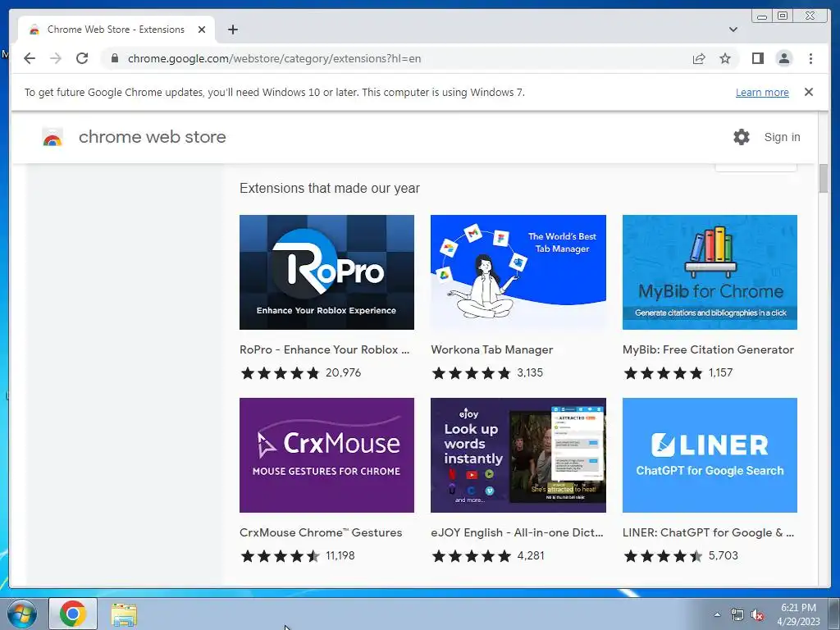Open web store settings gear
Viewport: 840px width, 630px height.
742,137
